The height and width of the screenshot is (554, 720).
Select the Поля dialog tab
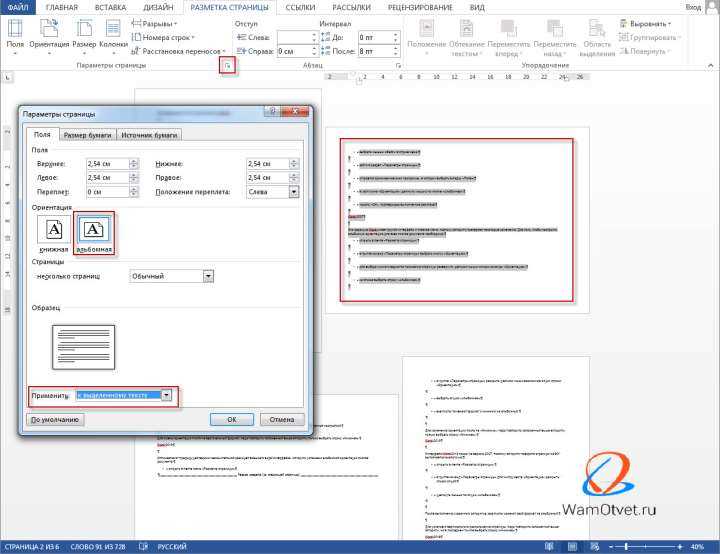(42, 134)
